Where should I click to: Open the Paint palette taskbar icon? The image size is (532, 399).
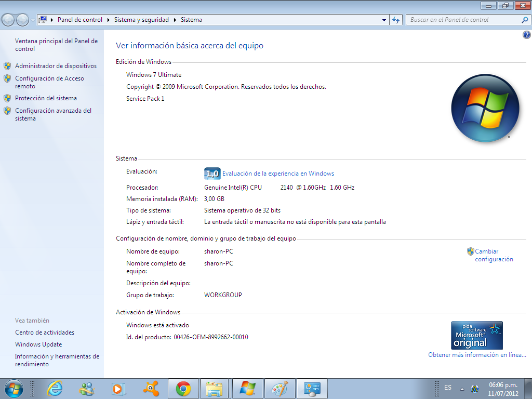[280, 389]
